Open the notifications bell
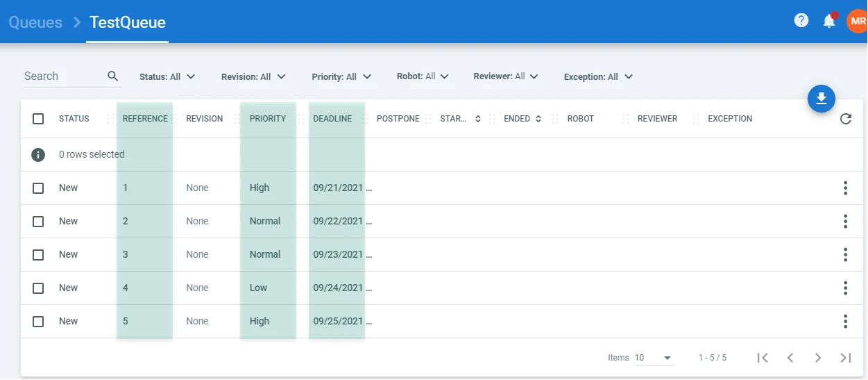The image size is (868, 380). [829, 21]
